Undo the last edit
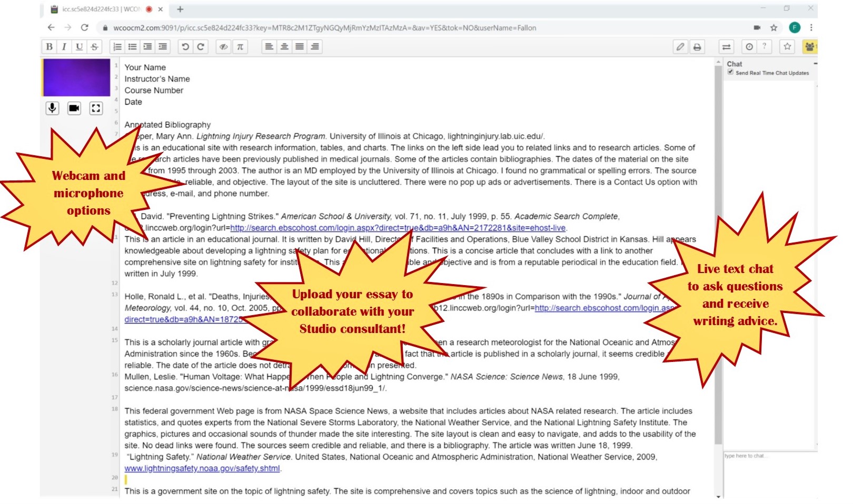The width and height of the screenshot is (853, 504). pyautogui.click(x=185, y=47)
